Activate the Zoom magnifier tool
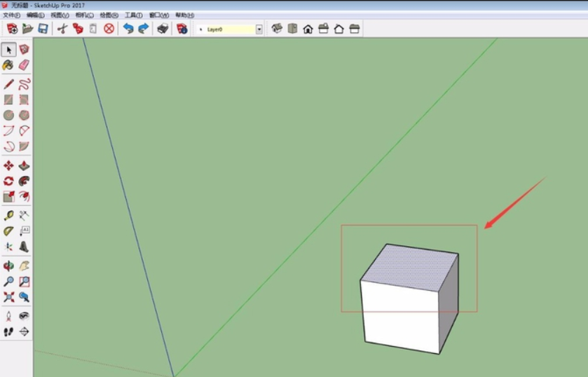The image size is (588, 377). (x=8, y=281)
